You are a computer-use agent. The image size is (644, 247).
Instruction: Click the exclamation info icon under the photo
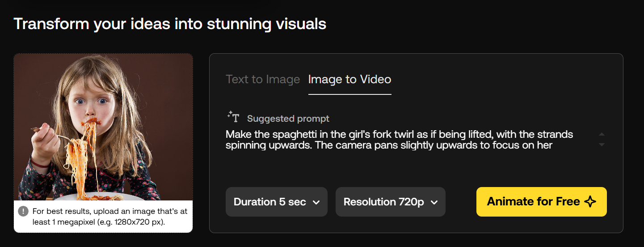[23, 211]
